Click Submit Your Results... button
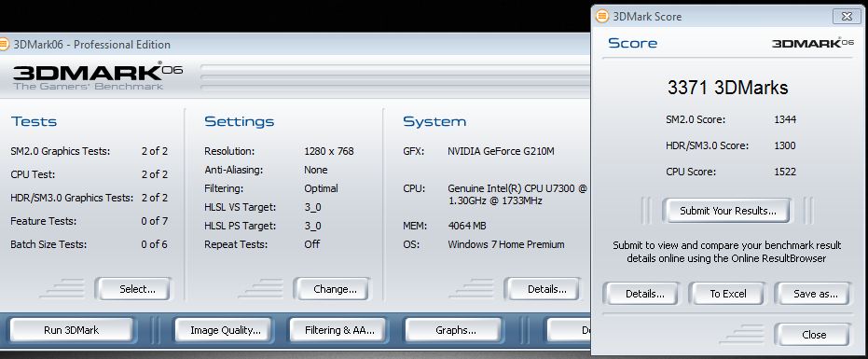This screenshot has height=359, width=868. coord(728,211)
